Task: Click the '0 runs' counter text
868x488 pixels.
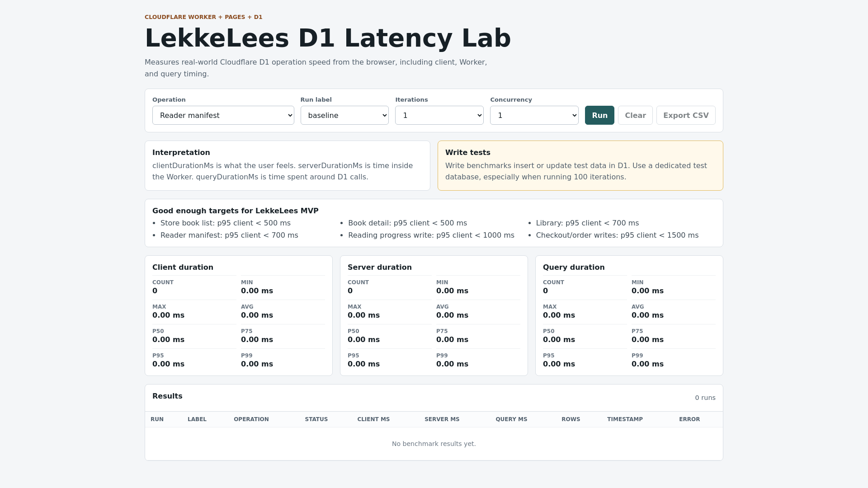Action: tap(705, 398)
